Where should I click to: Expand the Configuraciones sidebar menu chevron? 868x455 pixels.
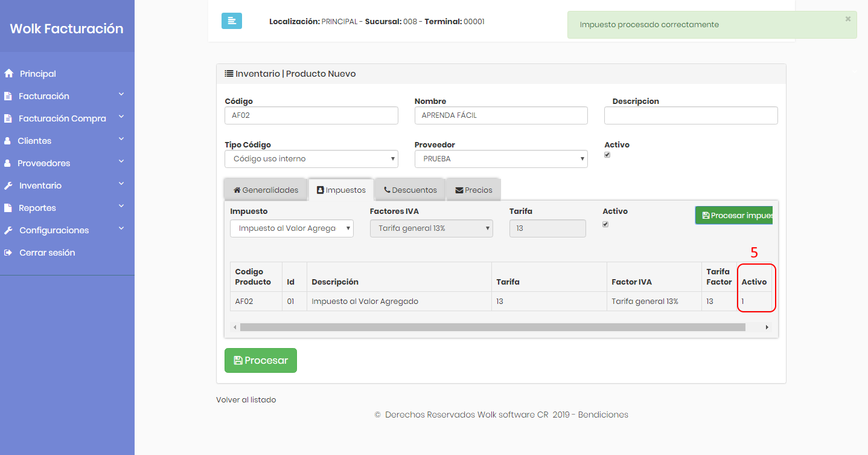click(121, 229)
